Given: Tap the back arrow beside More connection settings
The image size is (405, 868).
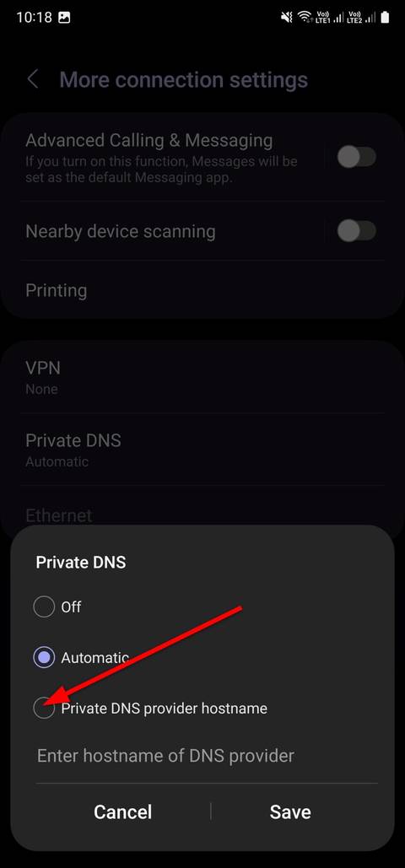Looking at the screenshot, I should click(x=33, y=79).
